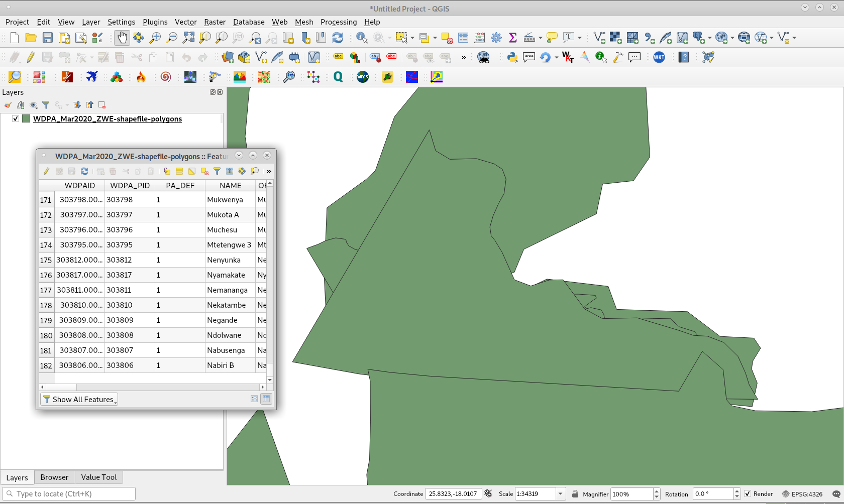Click the Zoom Out magnifier tool
The image size is (844, 504).
pos(172,38)
